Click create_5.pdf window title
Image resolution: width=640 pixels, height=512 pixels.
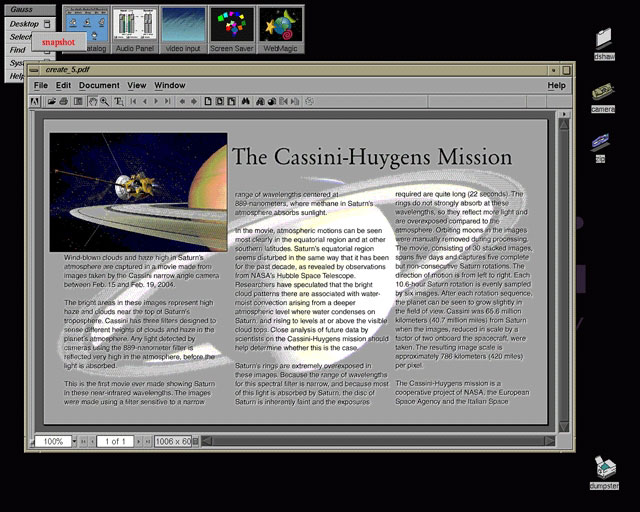68,70
